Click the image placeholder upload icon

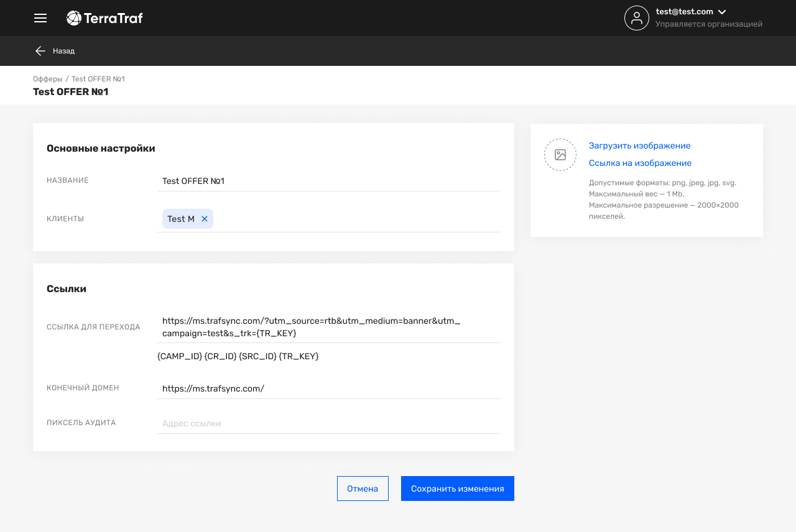[560, 155]
